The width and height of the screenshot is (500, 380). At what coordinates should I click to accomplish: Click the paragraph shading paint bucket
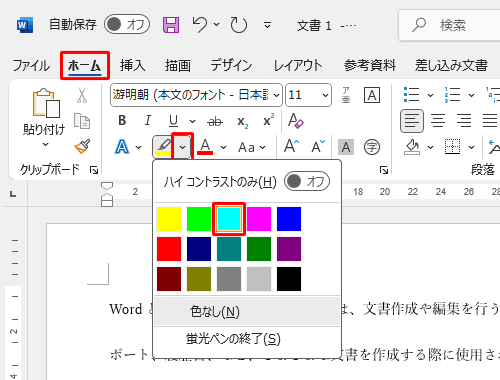pyautogui.click(x=412, y=147)
